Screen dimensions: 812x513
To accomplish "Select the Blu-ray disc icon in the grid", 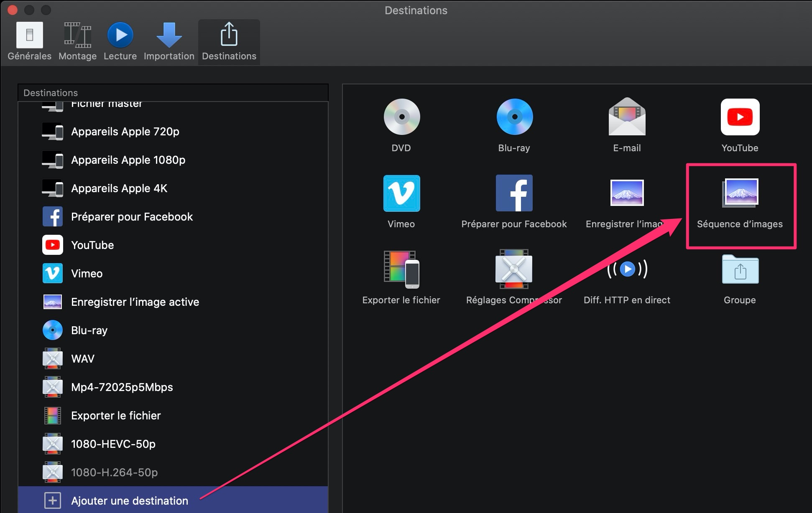I will [514, 117].
